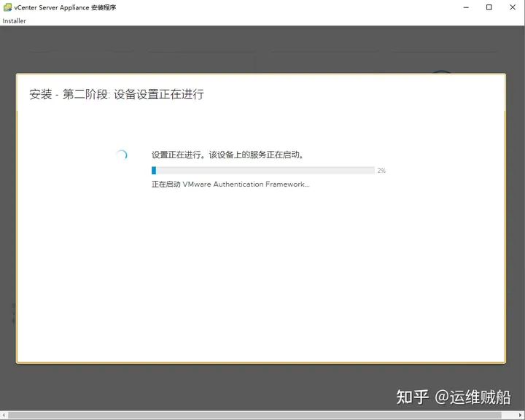Screen dimensions: 525x420
Task: Click the VMware Authentication Framework status text
Action: pos(230,184)
